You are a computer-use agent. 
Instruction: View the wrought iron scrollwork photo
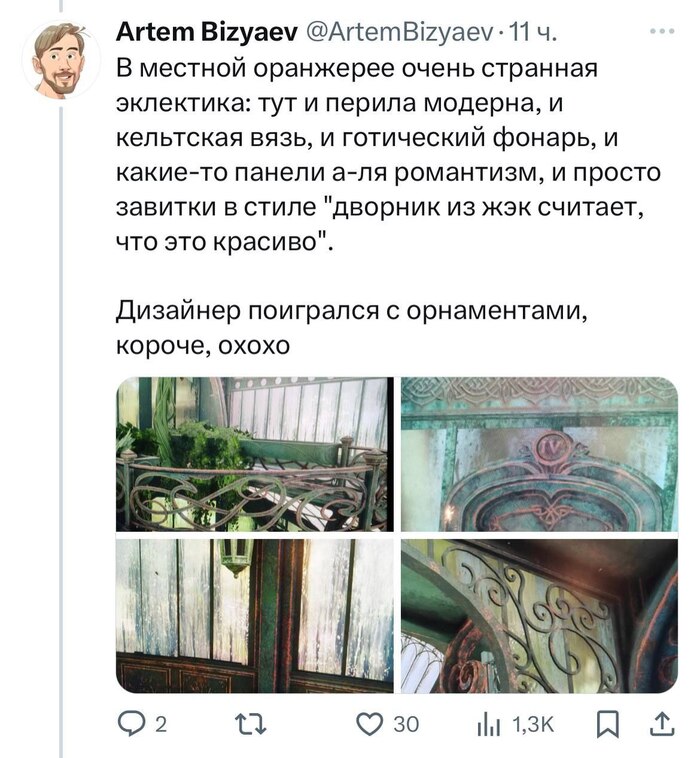click(540, 616)
